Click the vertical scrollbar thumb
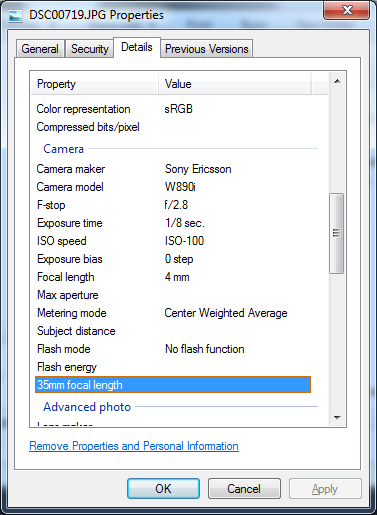Screen dimensions: 377x515 pyautogui.click(x=337, y=233)
